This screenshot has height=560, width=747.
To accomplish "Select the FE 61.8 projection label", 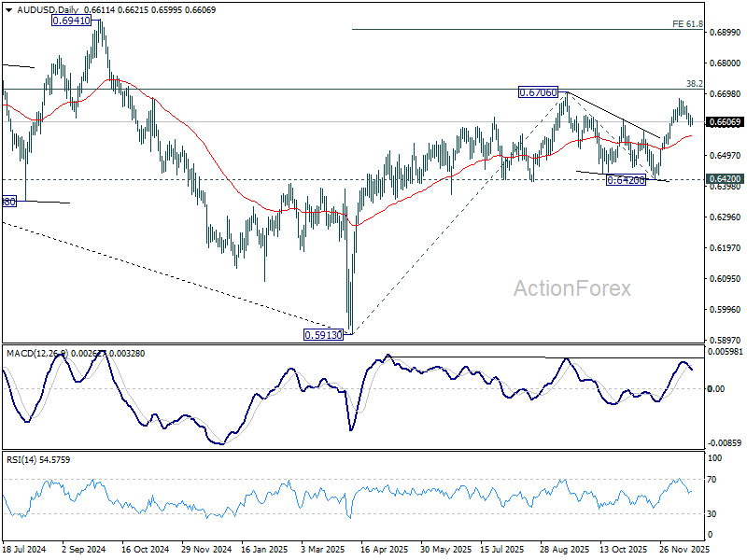I will pyautogui.click(x=687, y=23).
